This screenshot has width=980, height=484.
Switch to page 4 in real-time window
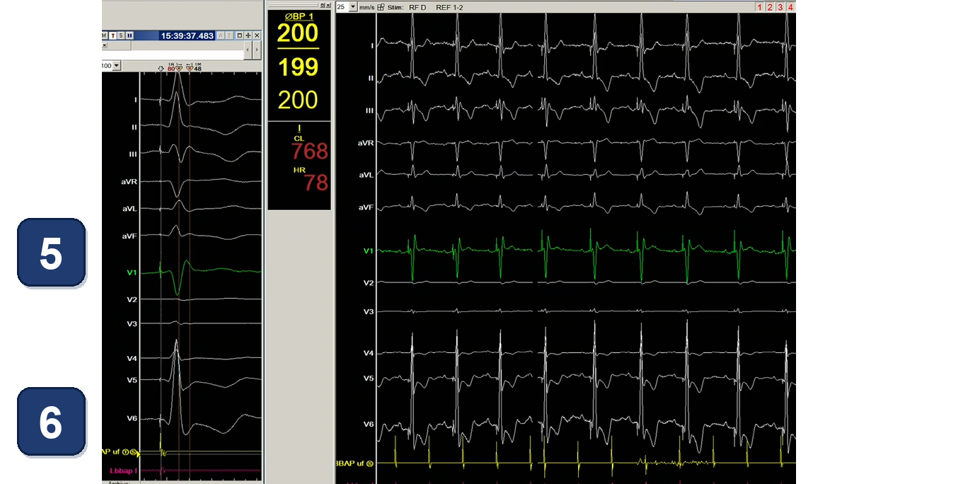click(791, 7)
